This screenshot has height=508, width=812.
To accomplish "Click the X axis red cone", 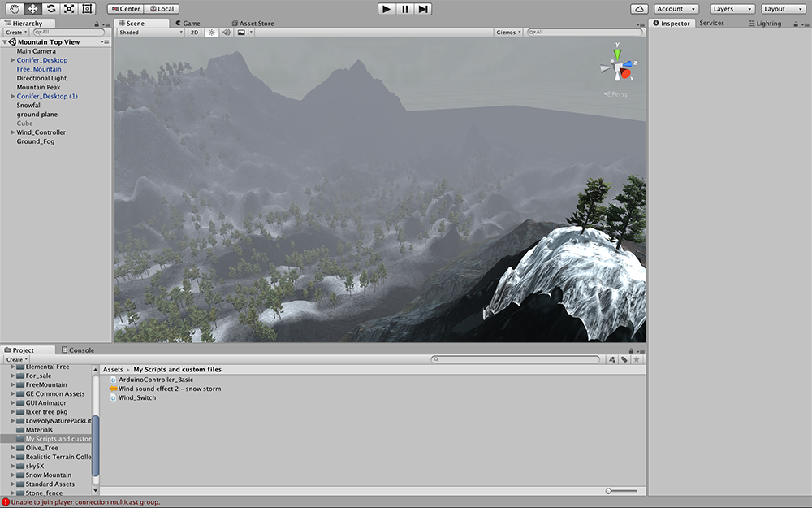I will click(626, 74).
